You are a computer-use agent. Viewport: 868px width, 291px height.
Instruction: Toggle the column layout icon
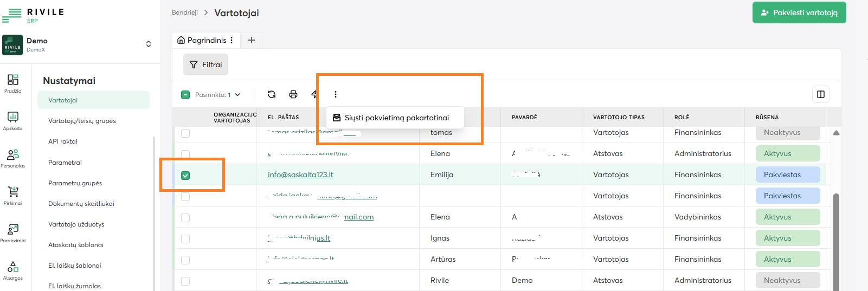820,94
